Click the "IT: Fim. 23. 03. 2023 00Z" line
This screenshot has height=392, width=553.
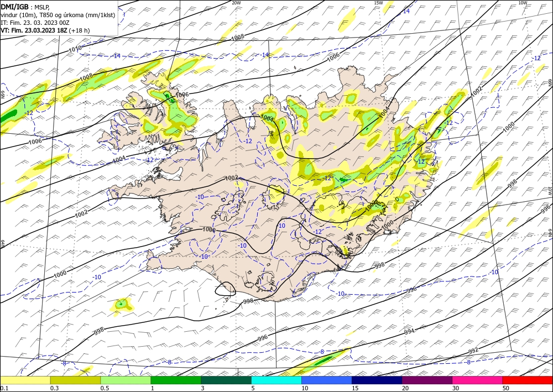click(x=35, y=23)
